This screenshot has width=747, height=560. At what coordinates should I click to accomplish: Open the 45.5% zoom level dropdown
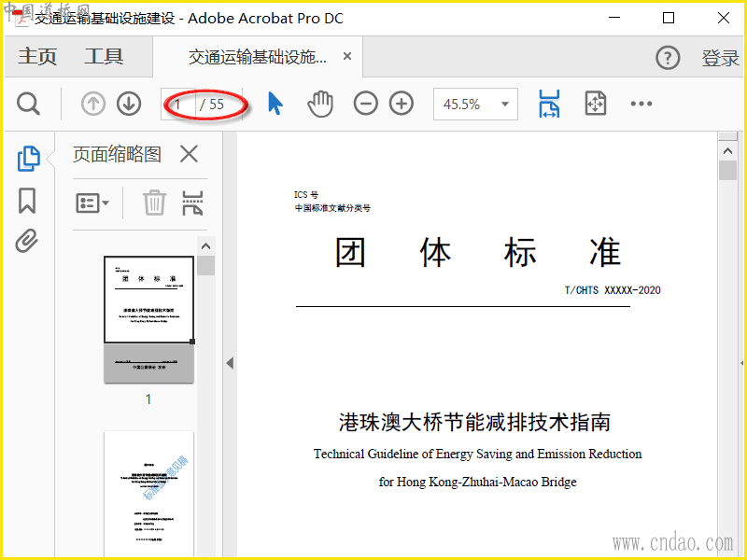click(475, 104)
